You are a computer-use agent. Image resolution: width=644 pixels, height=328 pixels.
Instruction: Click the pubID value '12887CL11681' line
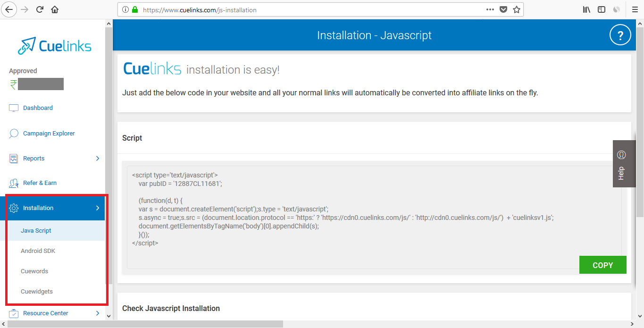tap(180, 184)
